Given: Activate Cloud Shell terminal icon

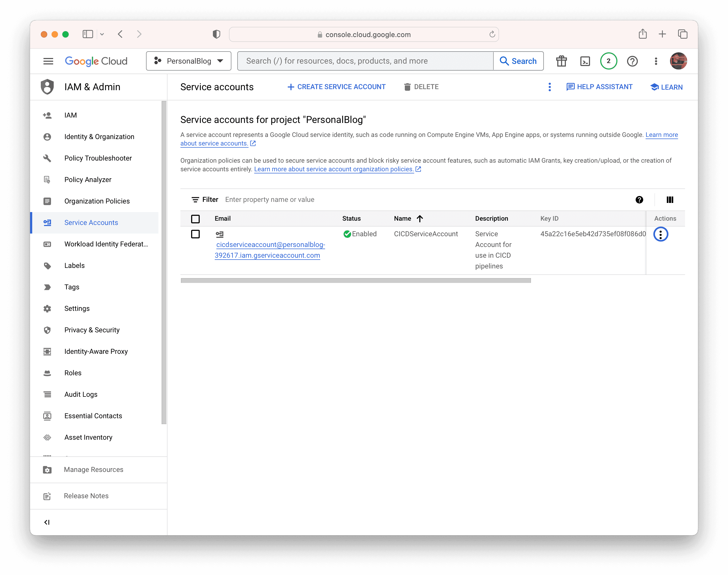Looking at the screenshot, I should 585,61.
